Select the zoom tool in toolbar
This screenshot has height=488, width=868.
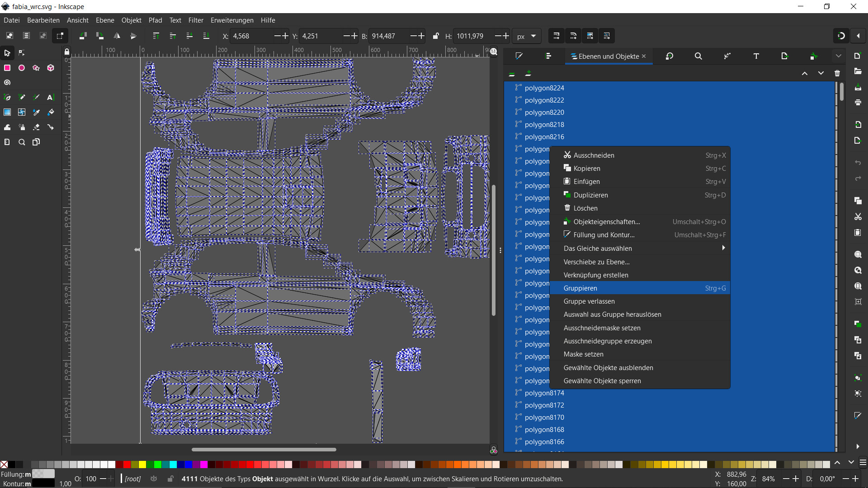21,142
